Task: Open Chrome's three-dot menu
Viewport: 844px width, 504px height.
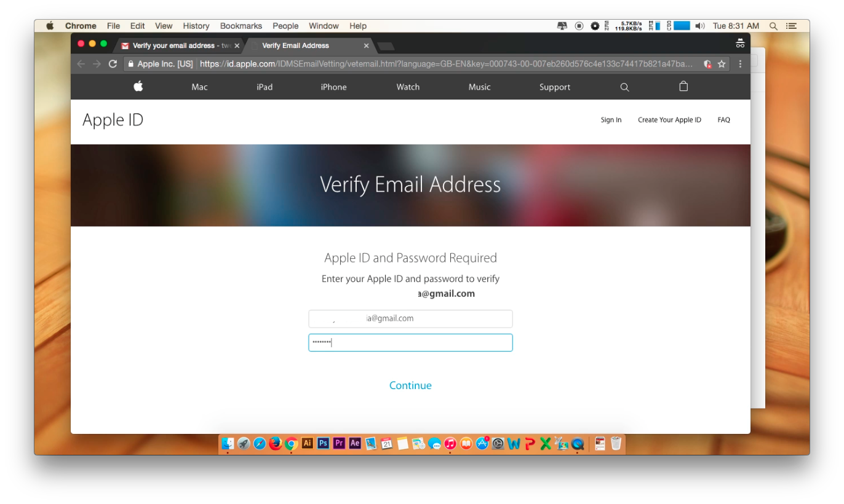Action: point(740,64)
